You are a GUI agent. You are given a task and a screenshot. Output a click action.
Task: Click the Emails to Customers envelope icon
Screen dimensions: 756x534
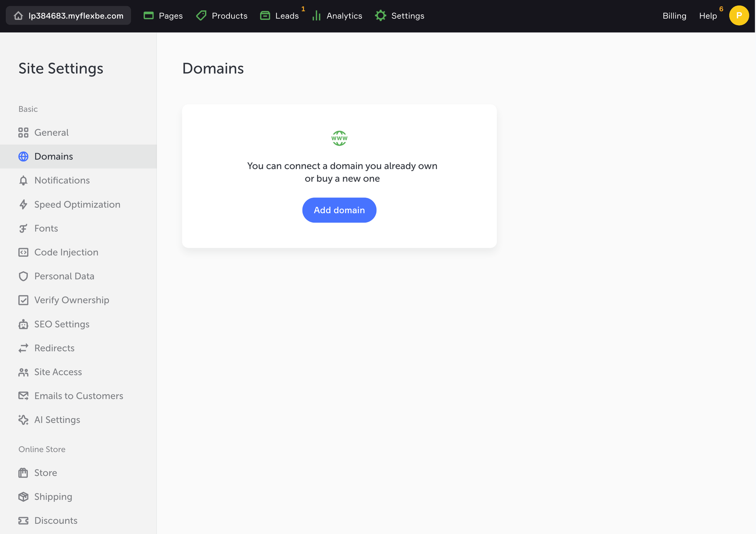pyautogui.click(x=23, y=396)
